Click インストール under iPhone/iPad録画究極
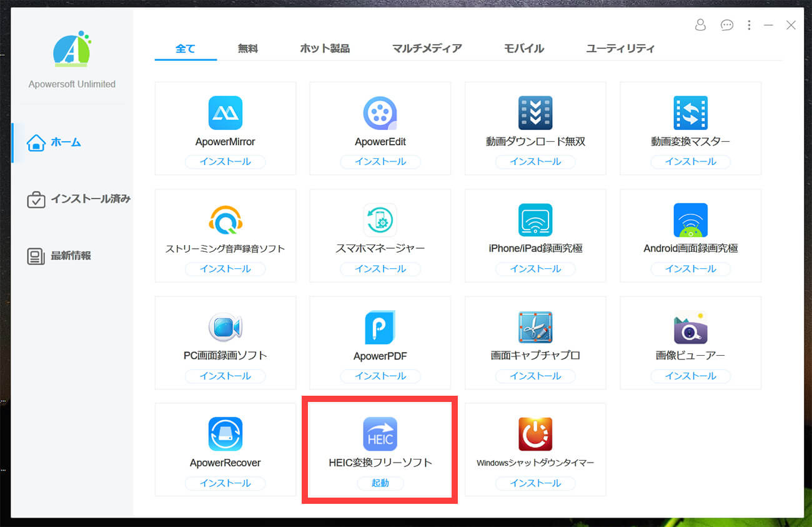The width and height of the screenshot is (812, 527). point(535,269)
